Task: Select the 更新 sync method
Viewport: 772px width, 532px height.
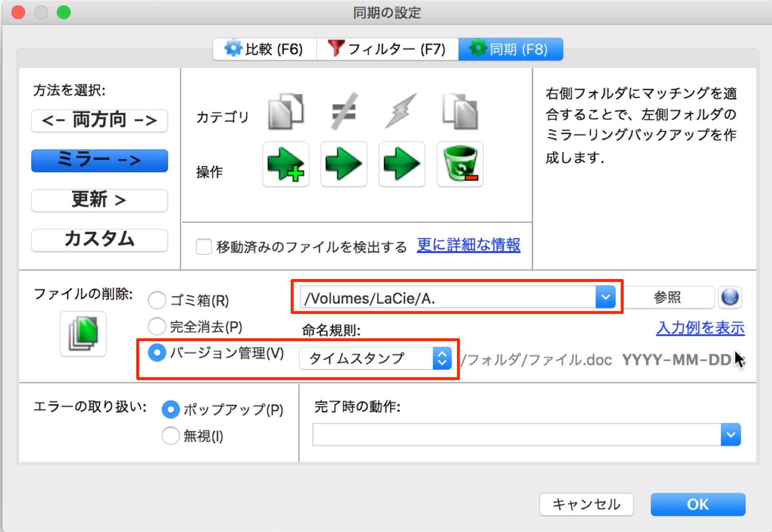Action: coord(100,200)
